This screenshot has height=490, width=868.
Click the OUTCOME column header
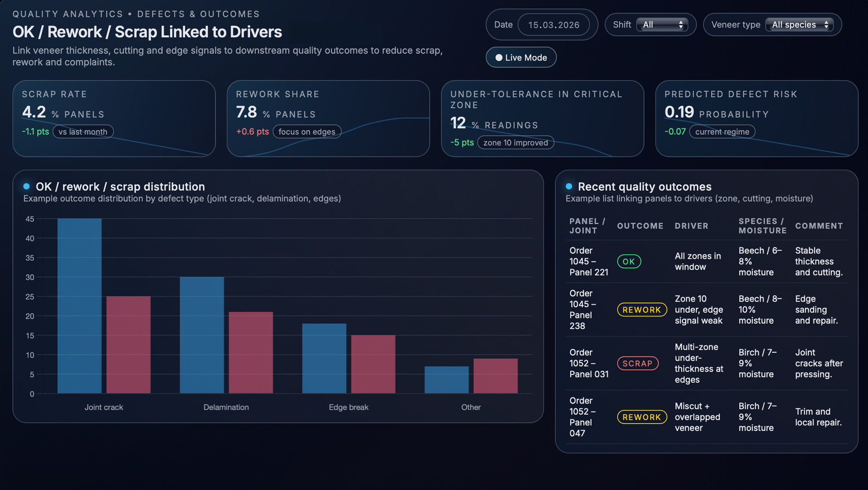click(640, 226)
